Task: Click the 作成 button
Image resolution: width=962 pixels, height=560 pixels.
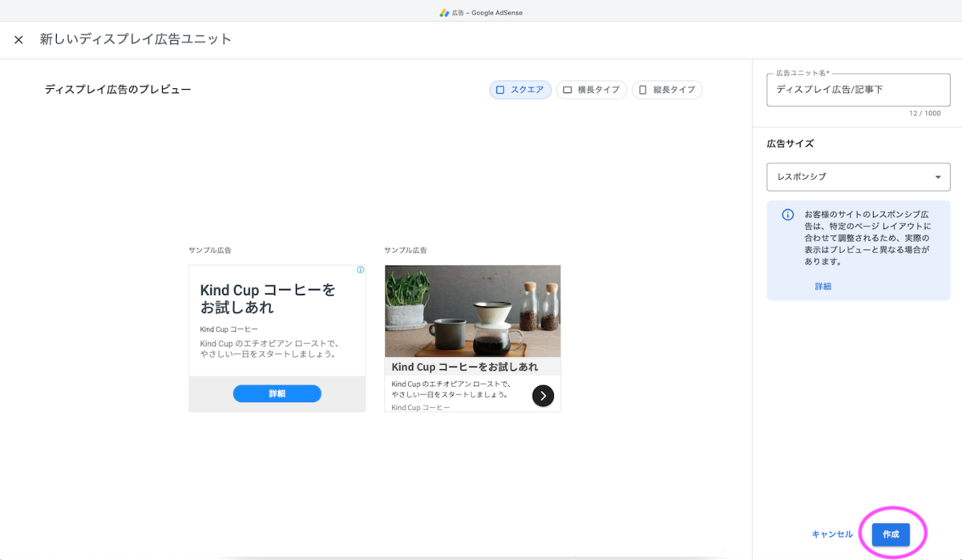Action: pyautogui.click(x=891, y=534)
